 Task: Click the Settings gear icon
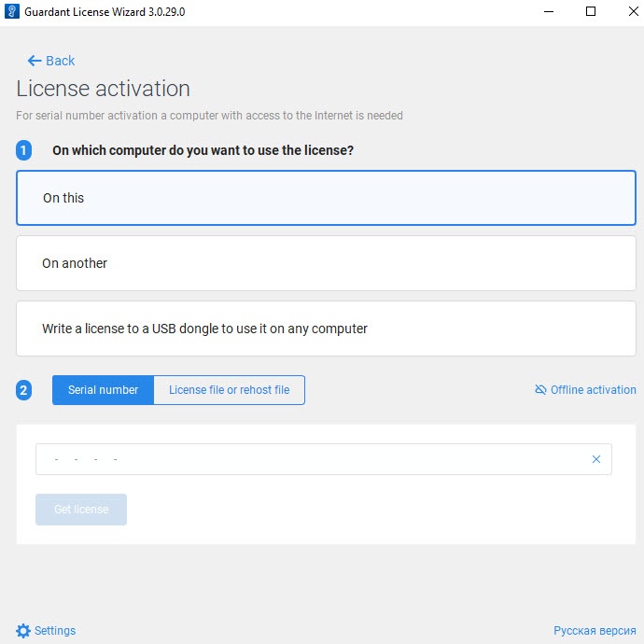click(23, 630)
